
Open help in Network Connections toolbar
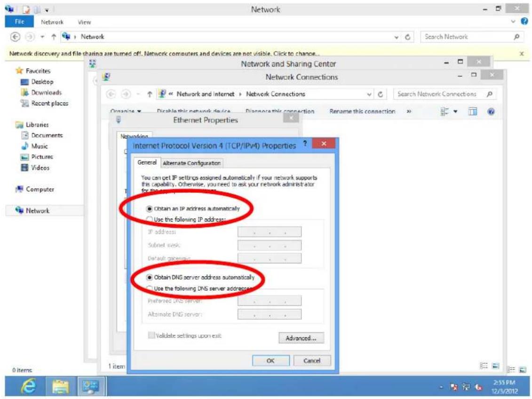coord(491,112)
